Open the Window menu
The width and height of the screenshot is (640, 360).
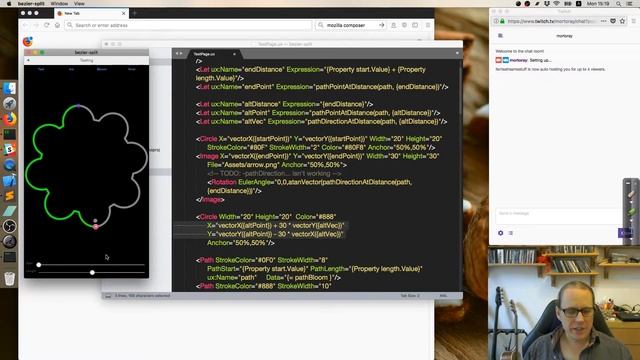(x=59, y=3)
